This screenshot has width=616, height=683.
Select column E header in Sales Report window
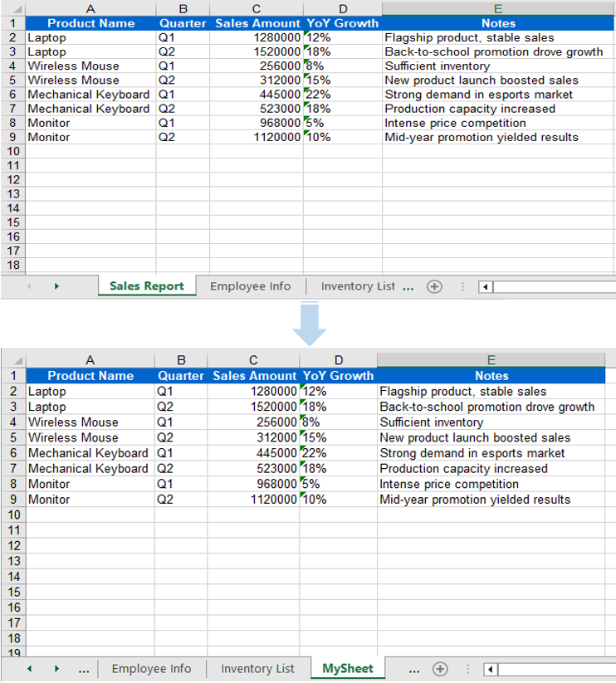tap(498, 8)
